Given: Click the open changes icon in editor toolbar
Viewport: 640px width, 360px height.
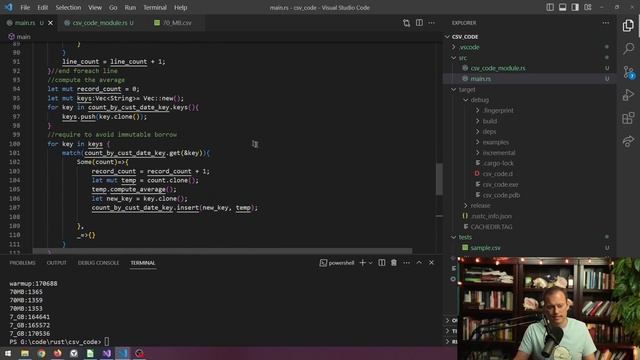Looking at the screenshot, I should point(407,23).
